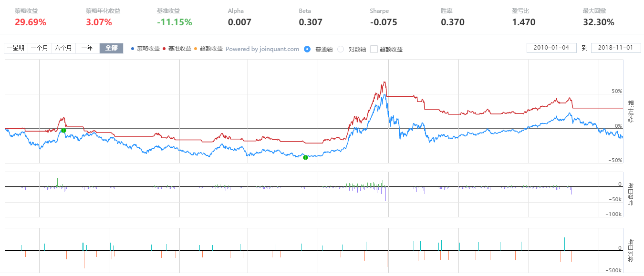
Task: Open the Powered by joinquant.com link
Action: 262,49
